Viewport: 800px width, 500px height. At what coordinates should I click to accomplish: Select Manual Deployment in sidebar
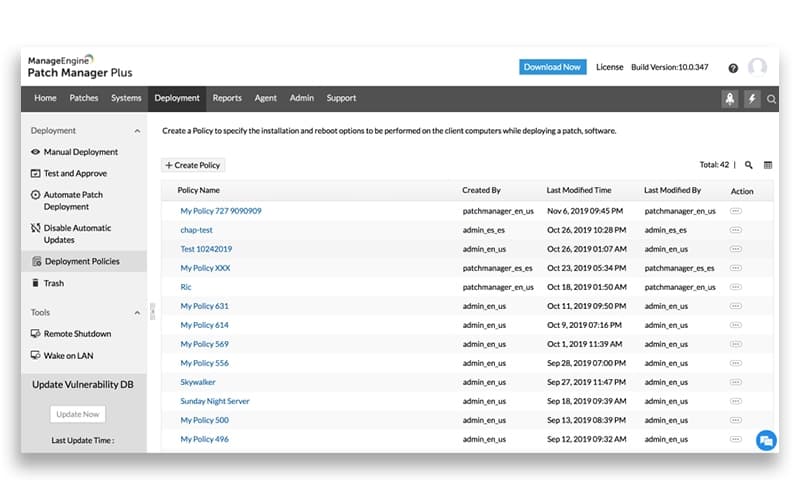[81, 152]
